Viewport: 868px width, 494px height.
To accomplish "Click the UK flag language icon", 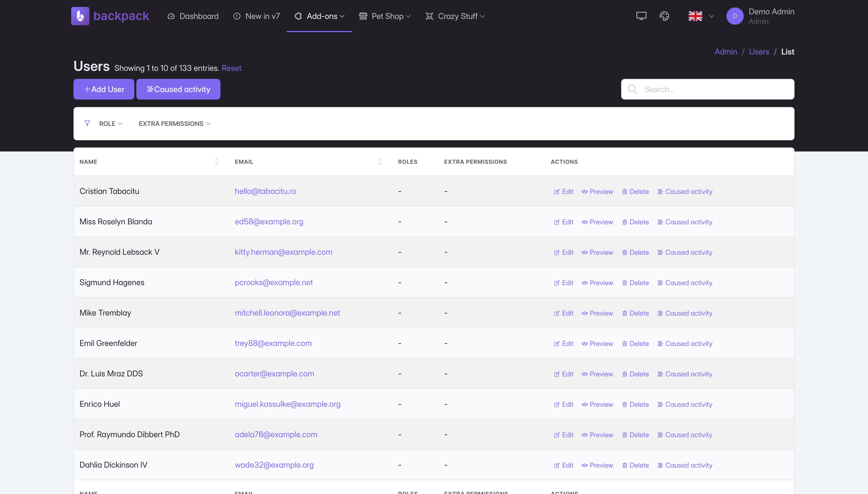I will (695, 16).
